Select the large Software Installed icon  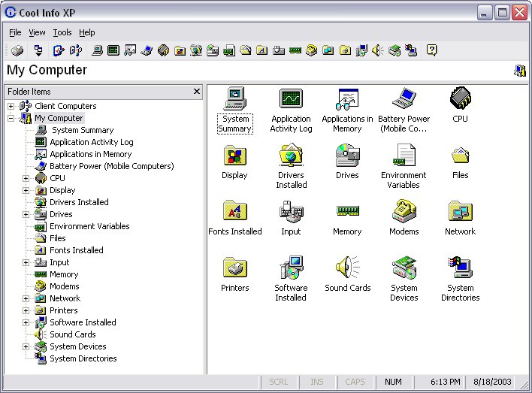coord(291,268)
